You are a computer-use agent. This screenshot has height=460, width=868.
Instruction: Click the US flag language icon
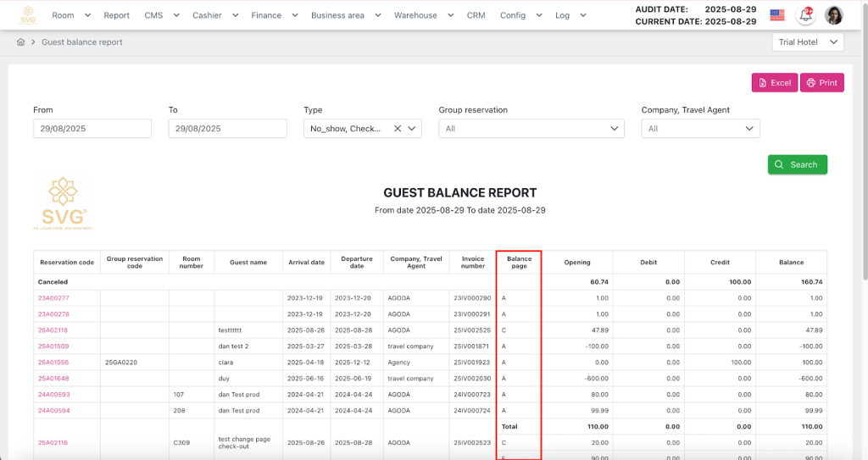[x=776, y=15]
